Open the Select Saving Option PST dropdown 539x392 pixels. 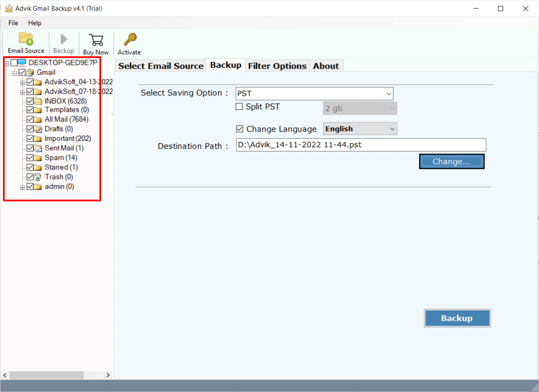pyautogui.click(x=315, y=93)
